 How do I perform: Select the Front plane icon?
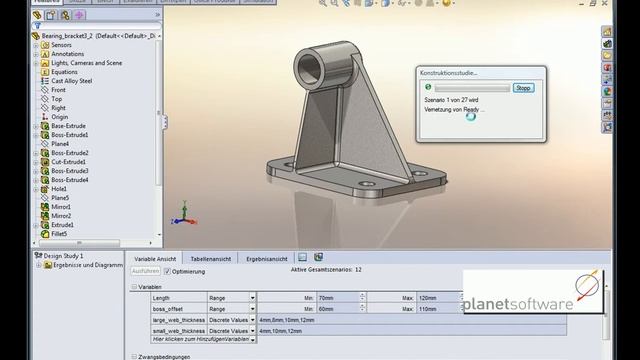tap(45, 90)
